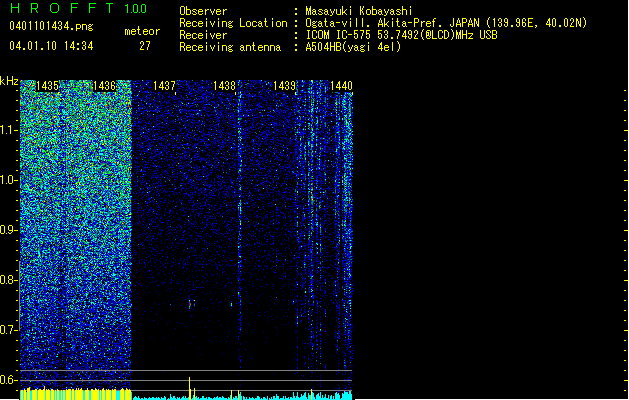The height and width of the screenshot is (400, 629).
Task: Click the ICOM IC-575 53.7492 MHz USB value
Action: pyautogui.click(x=401, y=35)
